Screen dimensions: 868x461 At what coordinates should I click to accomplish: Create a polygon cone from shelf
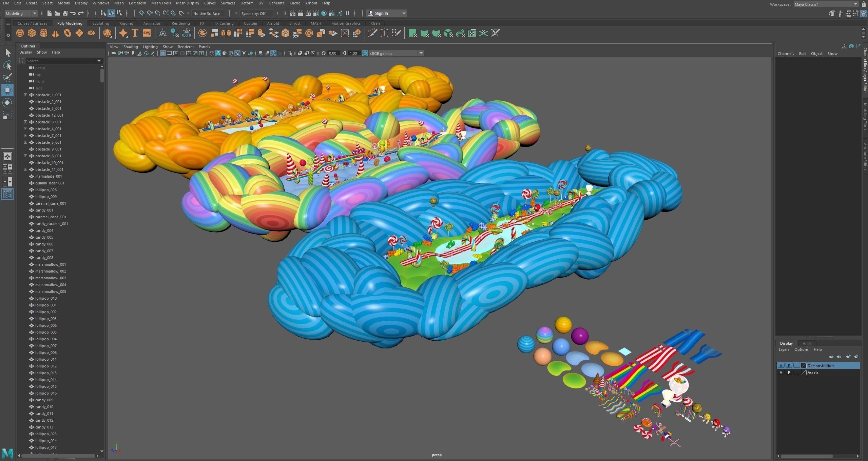tap(55, 33)
